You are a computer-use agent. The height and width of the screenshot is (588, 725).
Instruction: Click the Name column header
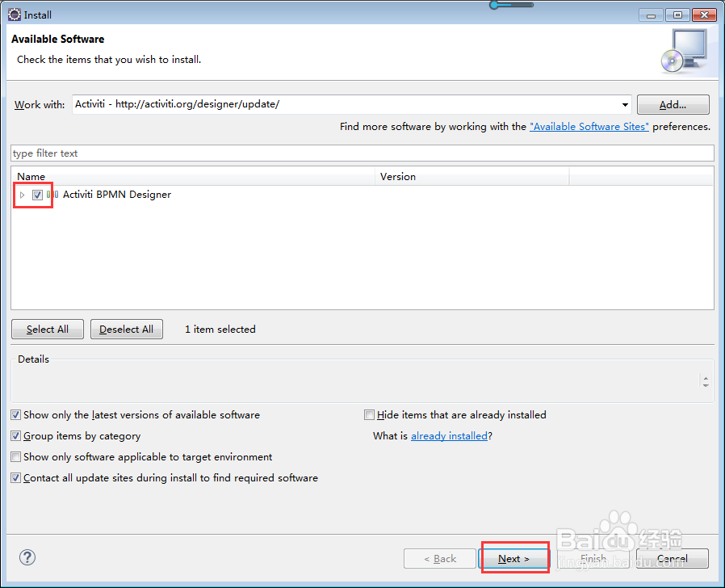193,177
